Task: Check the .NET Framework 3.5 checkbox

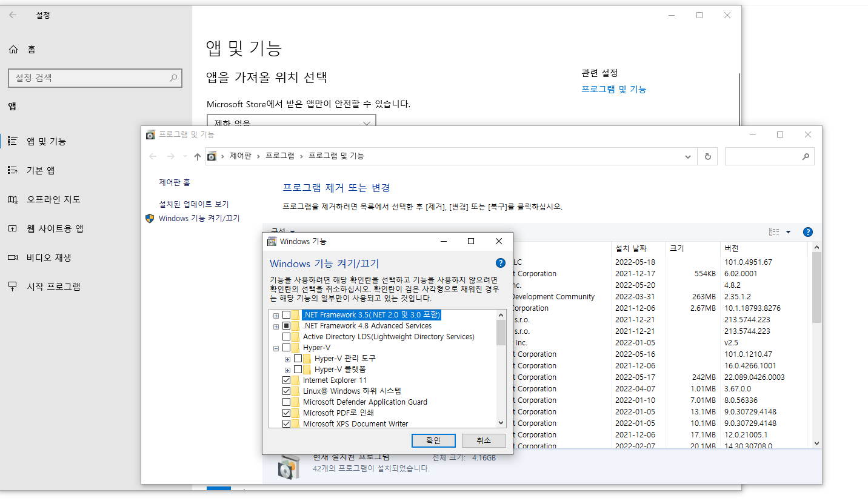Action: [x=286, y=315]
